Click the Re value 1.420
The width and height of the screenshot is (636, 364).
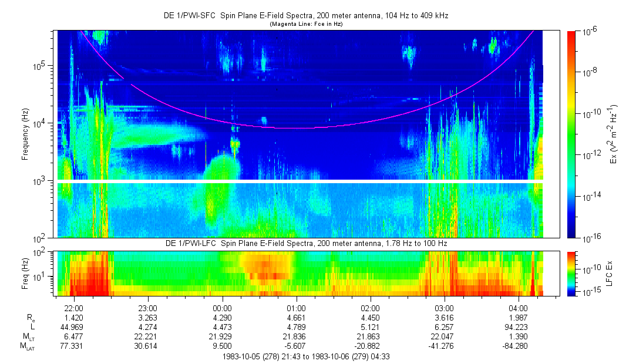[74, 318]
